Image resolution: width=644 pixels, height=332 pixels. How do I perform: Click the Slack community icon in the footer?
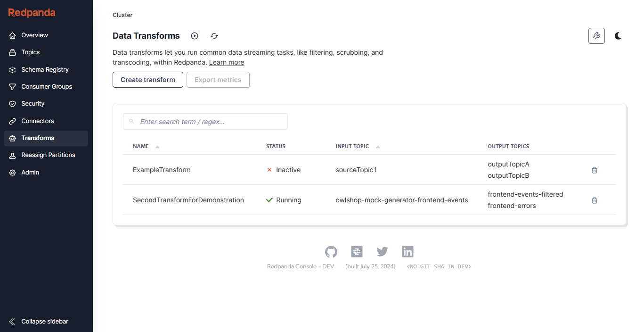pos(357,251)
